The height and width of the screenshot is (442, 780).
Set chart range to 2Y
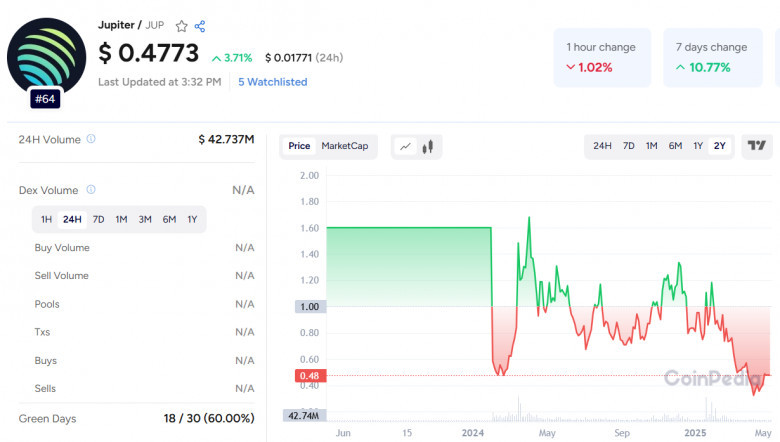(x=720, y=146)
